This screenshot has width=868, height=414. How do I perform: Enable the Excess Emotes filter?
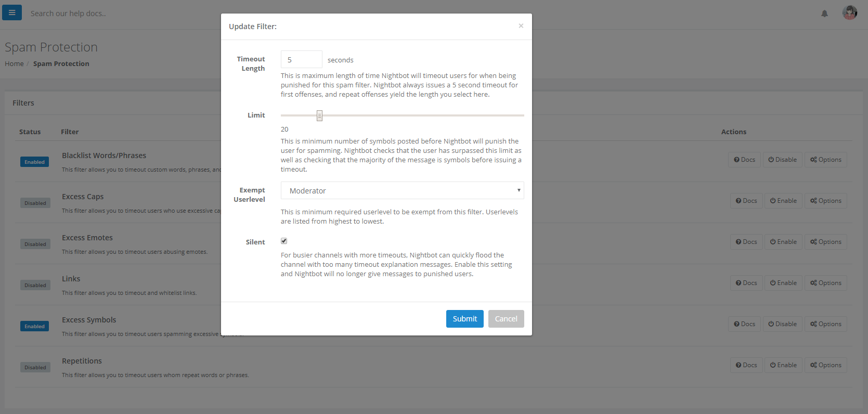coord(783,242)
